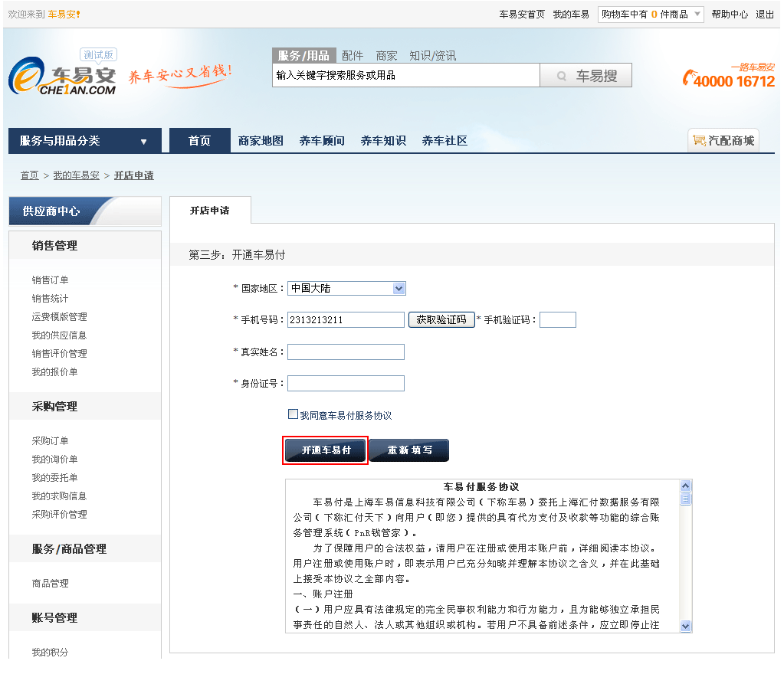The height and width of the screenshot is (674, 784).
Task: Open 销售订单 in the sidebar
Action: [x=50, y=280]
